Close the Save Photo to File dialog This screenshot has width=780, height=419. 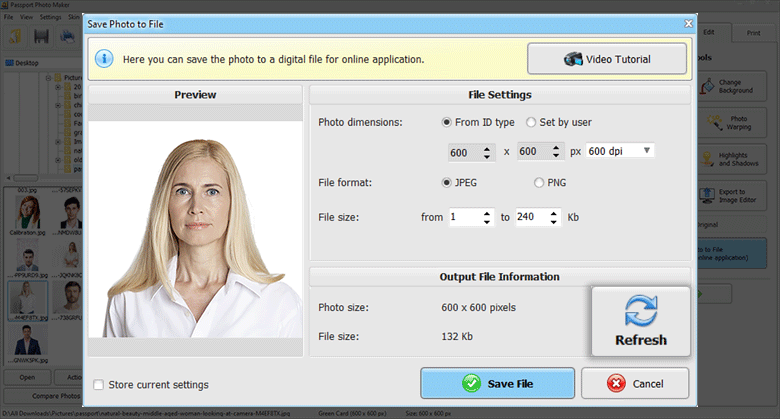(688, 23)
